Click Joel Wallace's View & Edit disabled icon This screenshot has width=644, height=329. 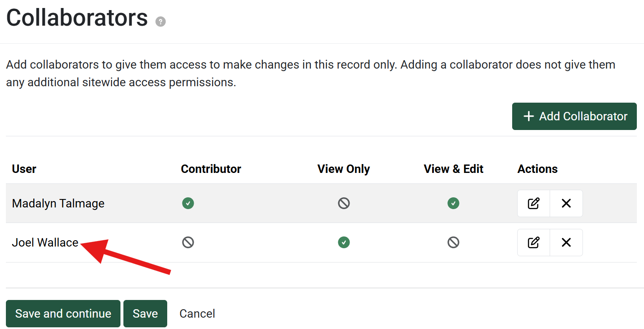coord(453,243)
